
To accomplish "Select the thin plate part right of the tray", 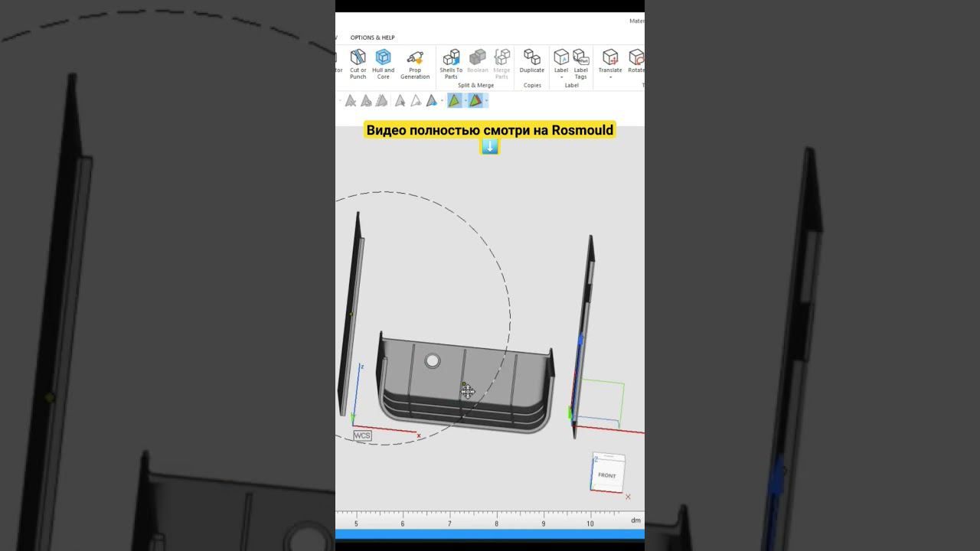I will pos(583,337).
